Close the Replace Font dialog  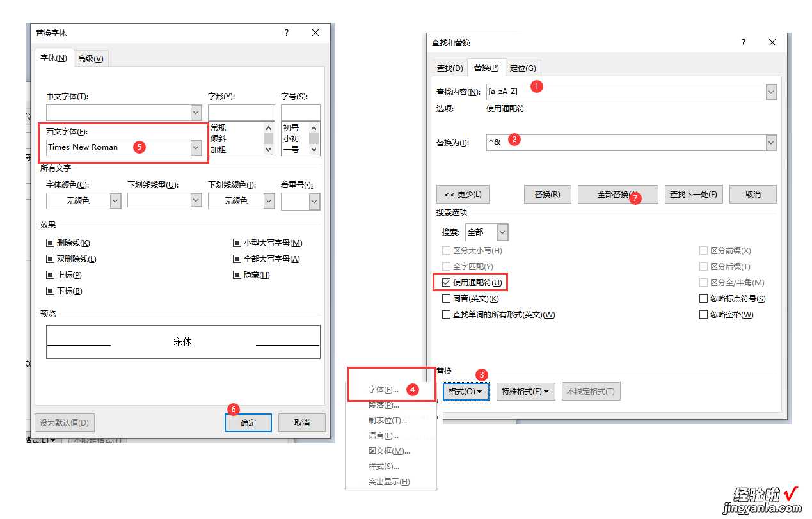(x=315, y=33)
